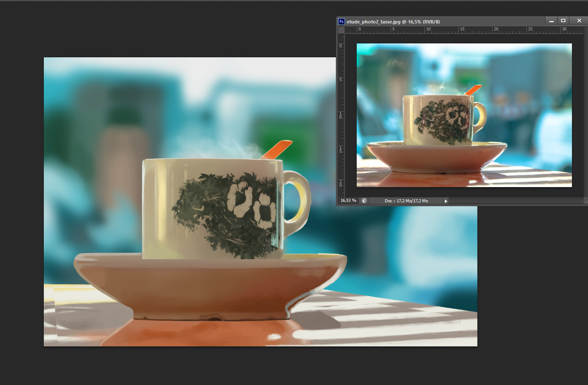The image size is (588, 385).
Task: Maximize the etude_photo2_tasse.jpg window
Action: click(x=563, y=21)
